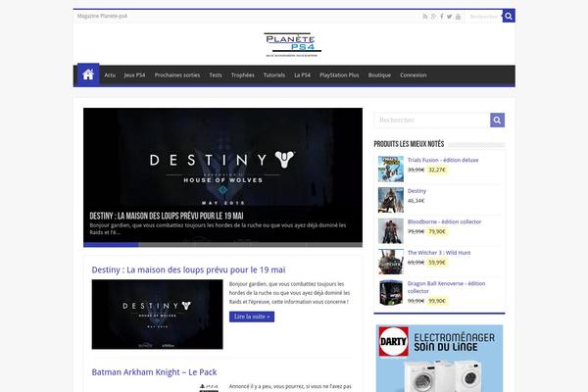Click the slider headline about La maison des loups

[167, 216]
